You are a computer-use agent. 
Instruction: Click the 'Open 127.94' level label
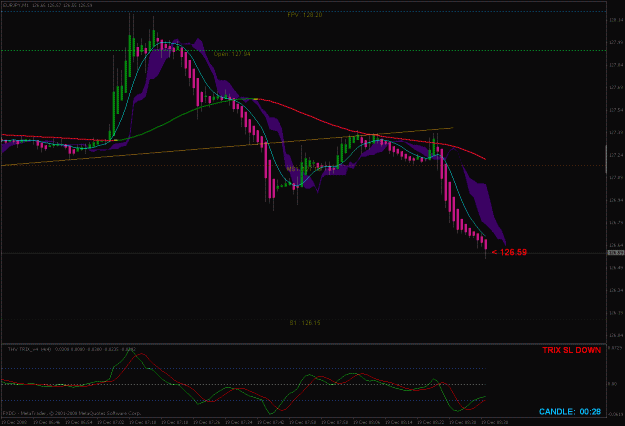click(x=232, y=54)
